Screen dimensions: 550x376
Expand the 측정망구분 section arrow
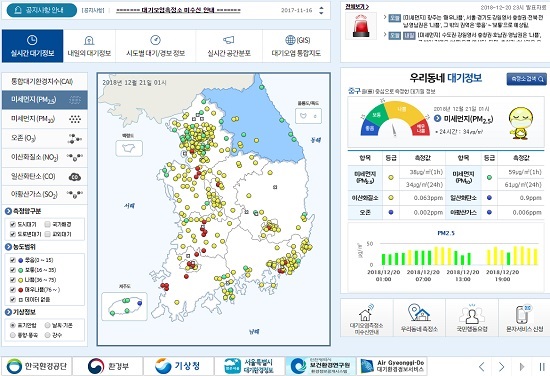(x=8, y=211)
